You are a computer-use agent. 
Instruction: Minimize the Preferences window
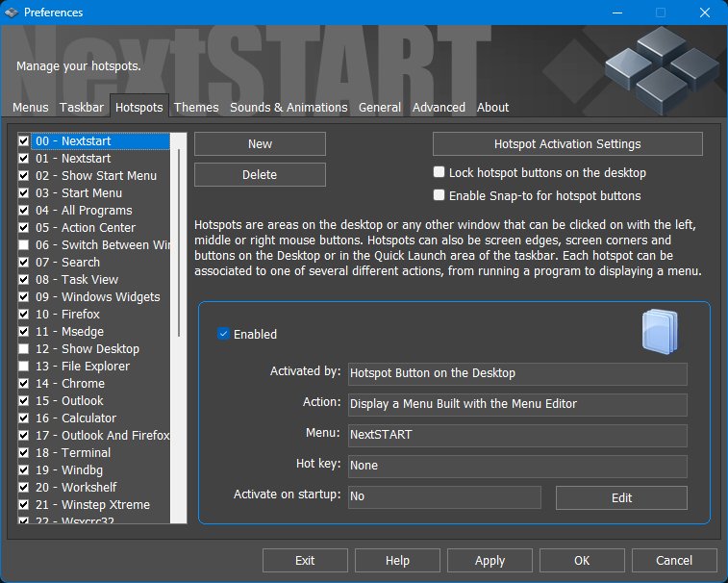coord(617,13)
